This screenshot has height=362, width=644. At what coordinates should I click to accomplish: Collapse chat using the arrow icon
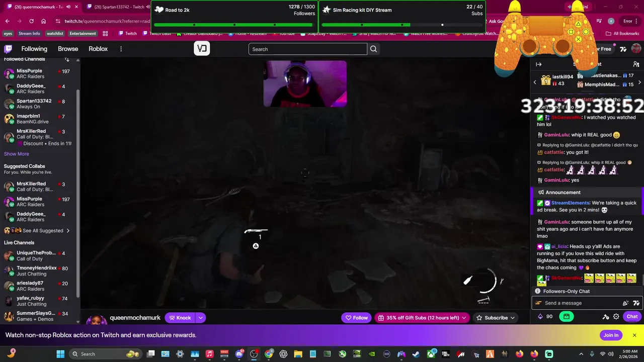point(538,64)
